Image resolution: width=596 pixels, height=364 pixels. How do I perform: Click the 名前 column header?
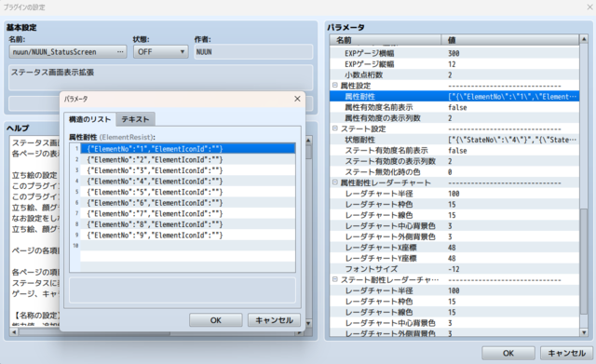(385, 40)
